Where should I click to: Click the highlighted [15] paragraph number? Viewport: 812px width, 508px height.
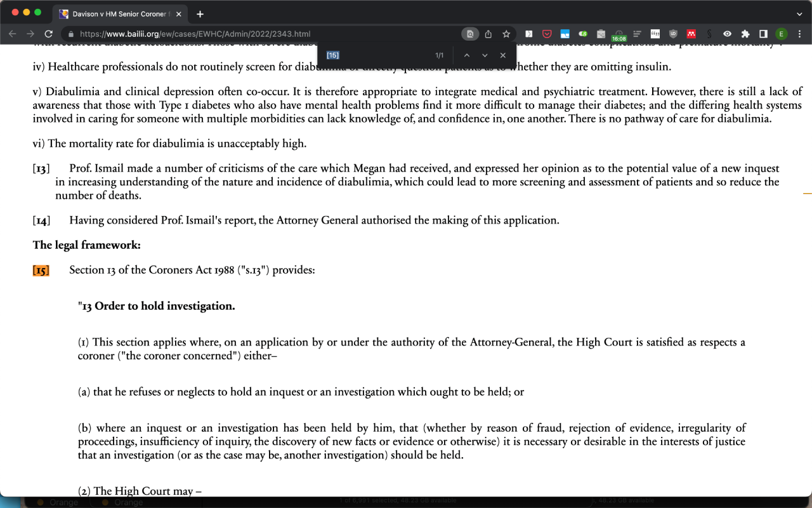click(41, 271)
